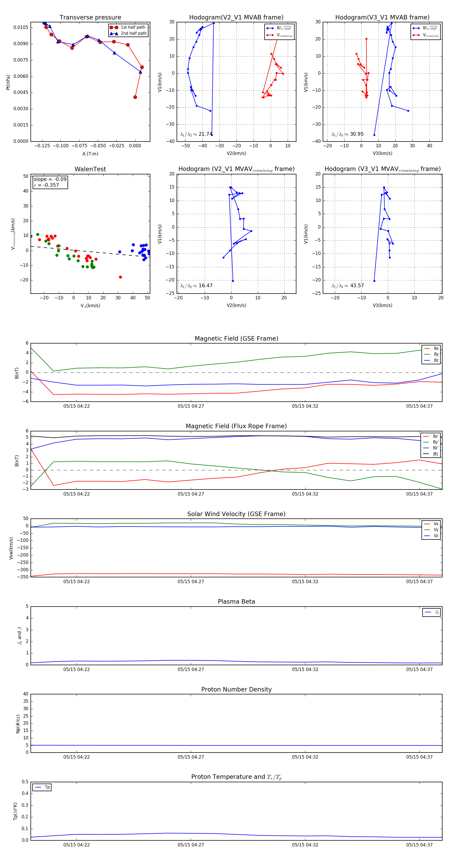Select the "Bx'" legend entry in Flux Rope plot
Viewport: 473px width, 868px height.
431,436
